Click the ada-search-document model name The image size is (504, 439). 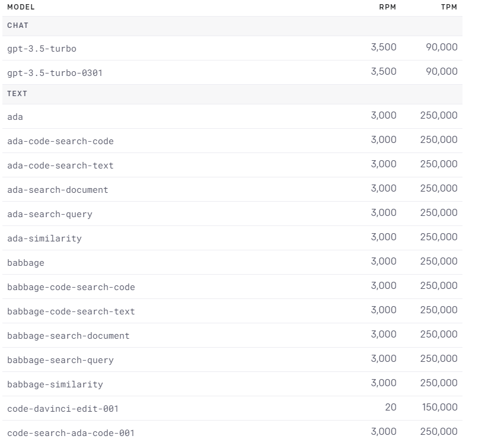pyautogui.click(x=58, y=190)
